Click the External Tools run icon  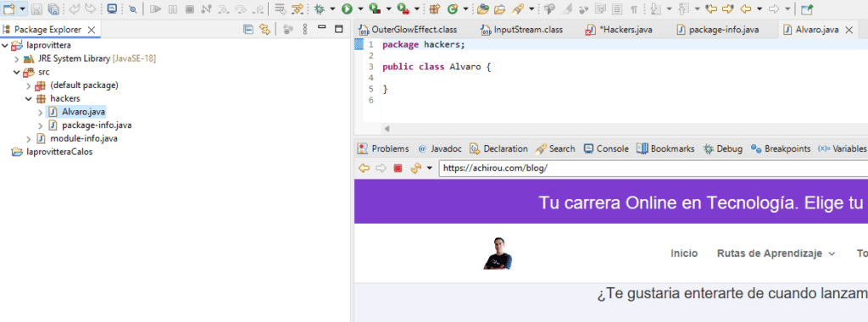(x=403, y=8)
